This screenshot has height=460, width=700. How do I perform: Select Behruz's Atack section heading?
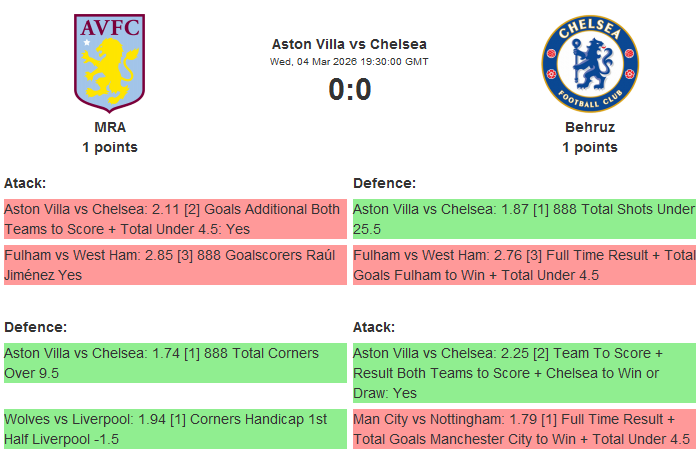[x=374, y=327]
